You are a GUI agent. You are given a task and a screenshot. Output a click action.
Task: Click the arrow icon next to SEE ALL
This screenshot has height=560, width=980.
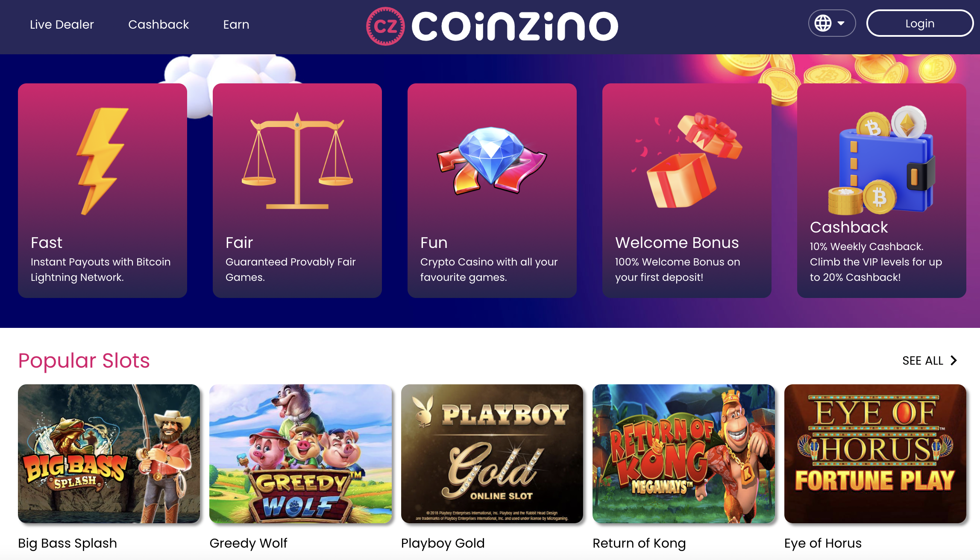coord(954,360)
